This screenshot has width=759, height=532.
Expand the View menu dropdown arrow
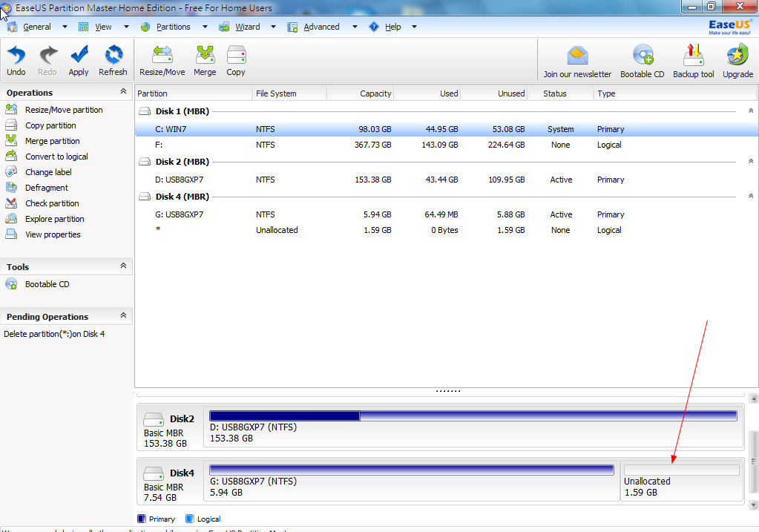point(126,27)
